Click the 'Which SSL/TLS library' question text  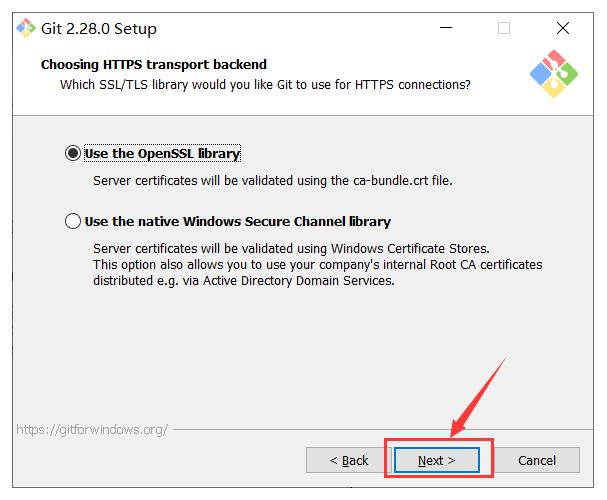point(265,84)
